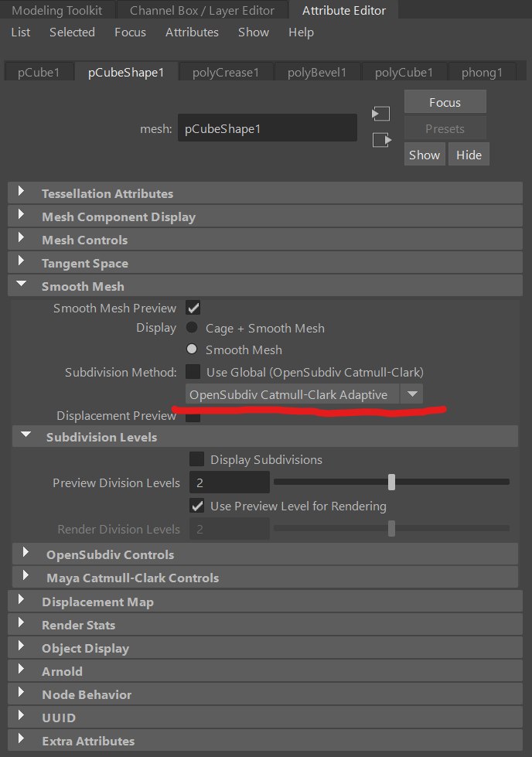Click the go to input connection icon
This screenshot has width=532, height=757.
380,114
